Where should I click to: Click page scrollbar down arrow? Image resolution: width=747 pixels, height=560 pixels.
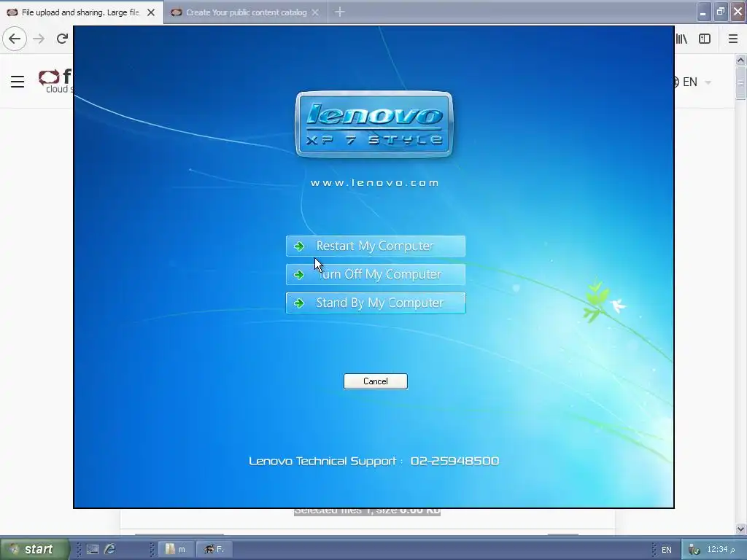[740, 529]
